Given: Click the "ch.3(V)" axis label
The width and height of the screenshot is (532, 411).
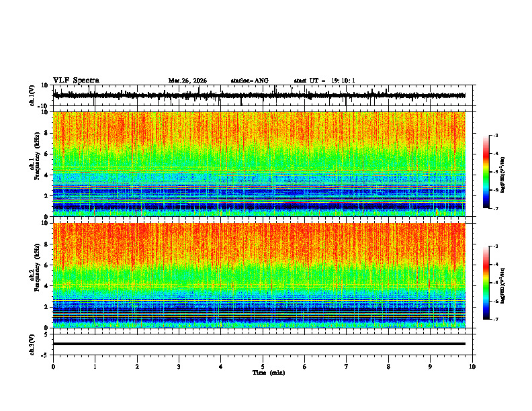Looking at the screenshot, I should [x=32, y=345].
